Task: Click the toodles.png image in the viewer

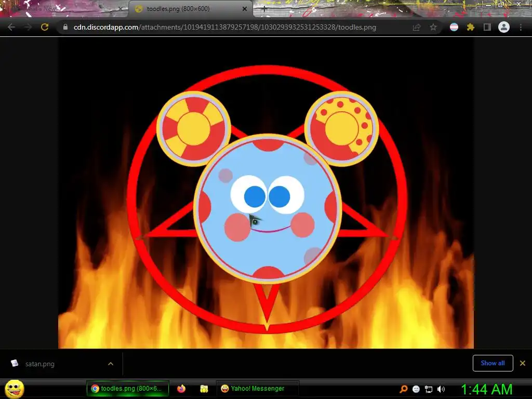Action: coord(266,193)
